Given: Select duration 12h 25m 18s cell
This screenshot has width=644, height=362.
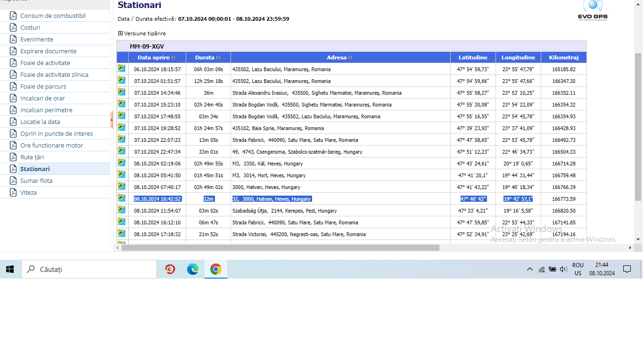Looking at the screenshot, I should [x=208, y=81].
